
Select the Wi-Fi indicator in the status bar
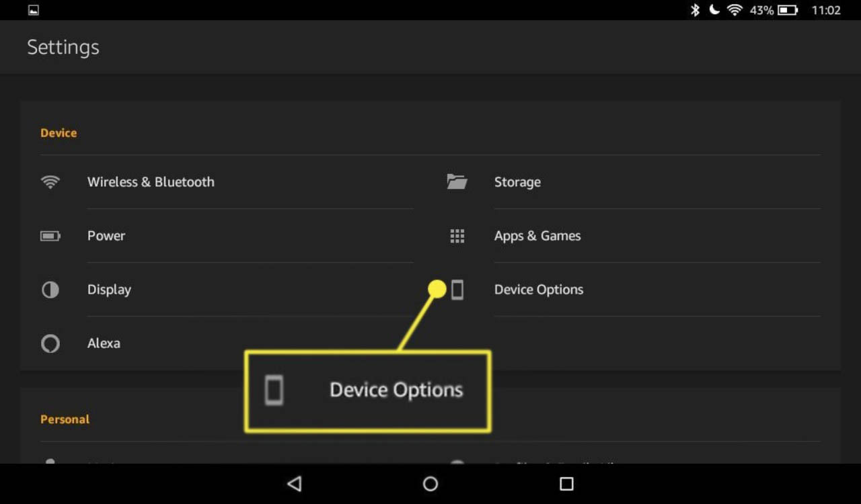pyautogui.click(x=734, y=9)
